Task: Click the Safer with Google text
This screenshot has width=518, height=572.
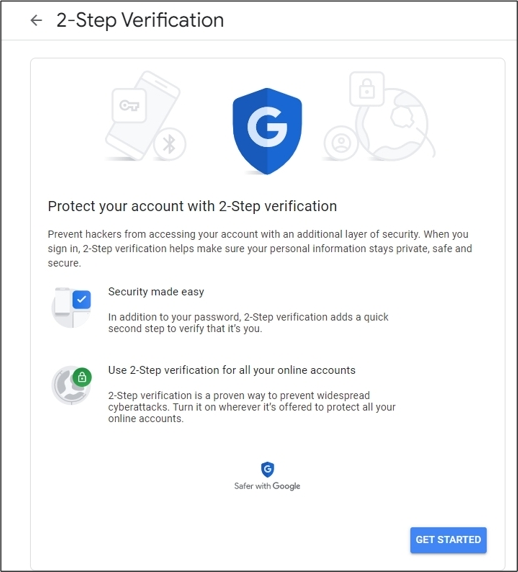Action: pyautogui.click(x=267, y=486)
